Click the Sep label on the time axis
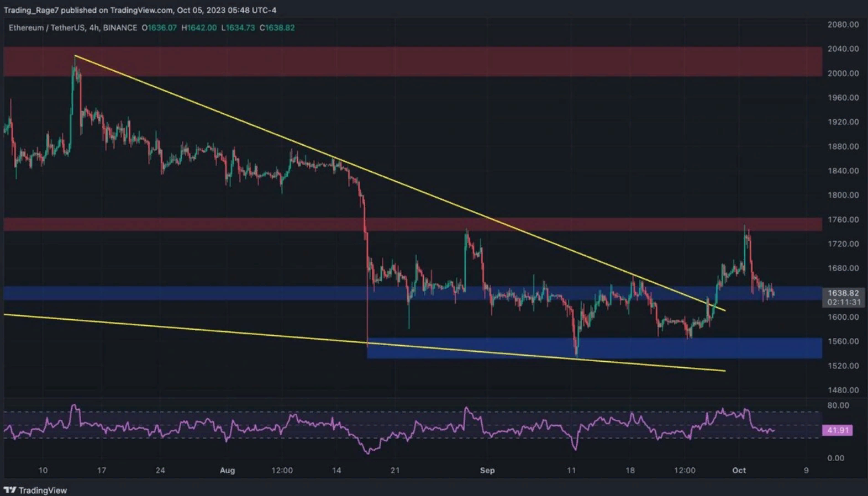Image resolution: width=868 pixels, height=496 pixels. click(x=487, y=471)
